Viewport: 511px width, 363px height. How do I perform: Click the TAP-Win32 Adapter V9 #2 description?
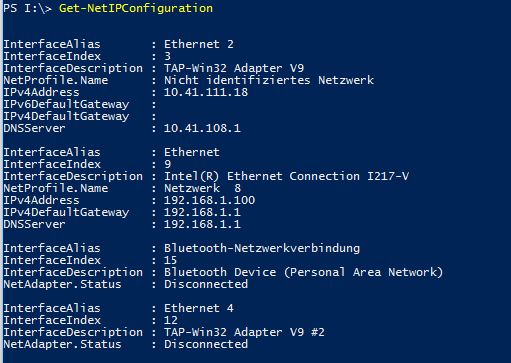[x=244, y=332]
